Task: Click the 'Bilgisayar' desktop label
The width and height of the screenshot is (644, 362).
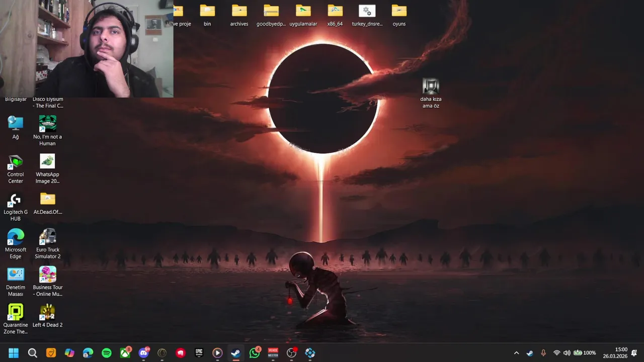Action: tap(16, 99)
